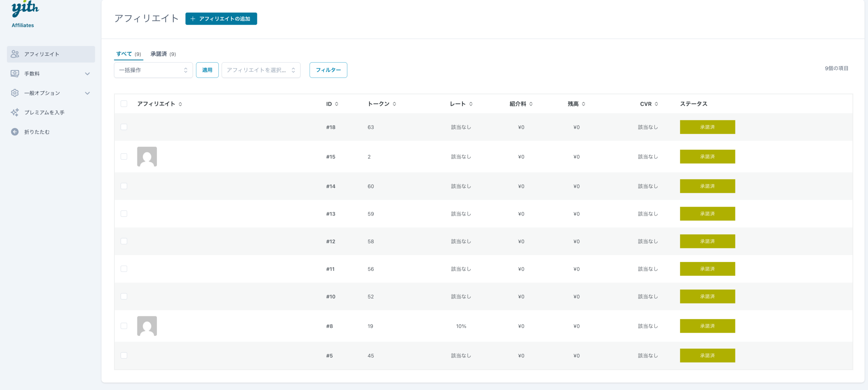
Task: Expand the 手数料 sidebar submenu chevron
Action: point(87,74)
